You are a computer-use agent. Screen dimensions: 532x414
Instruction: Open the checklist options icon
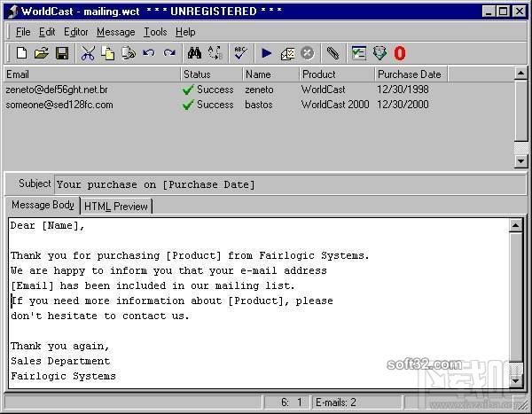click(x=358, y=53)
